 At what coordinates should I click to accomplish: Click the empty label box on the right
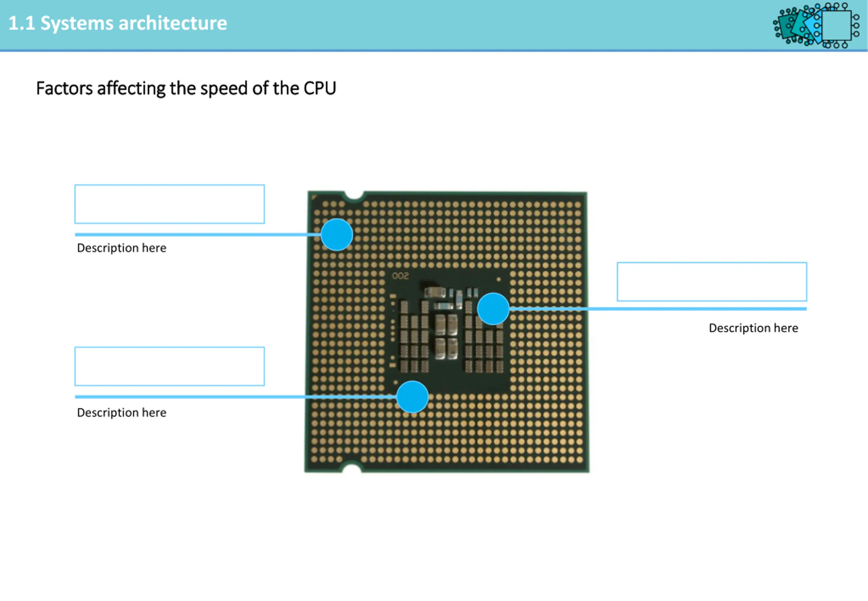pos(712,282)
